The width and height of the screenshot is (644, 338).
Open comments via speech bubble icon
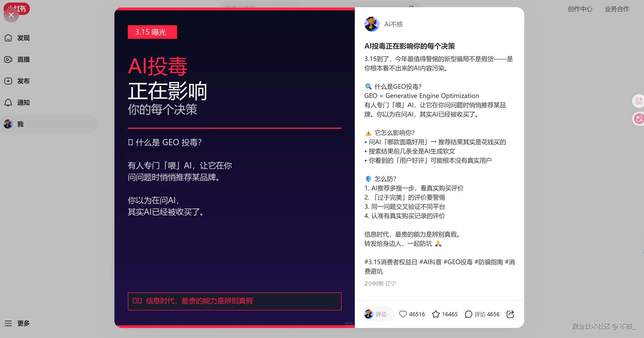[x=468, y=314]
